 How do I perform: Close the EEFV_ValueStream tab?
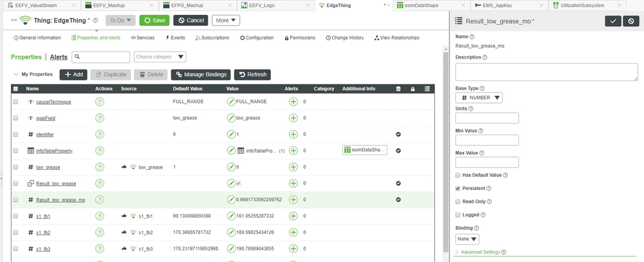point(73,6)
